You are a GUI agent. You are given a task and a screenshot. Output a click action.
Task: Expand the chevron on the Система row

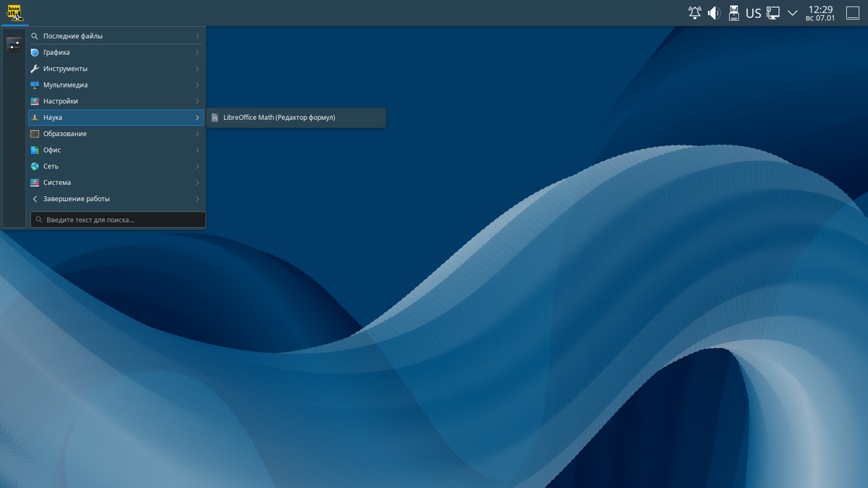[197, 182]
